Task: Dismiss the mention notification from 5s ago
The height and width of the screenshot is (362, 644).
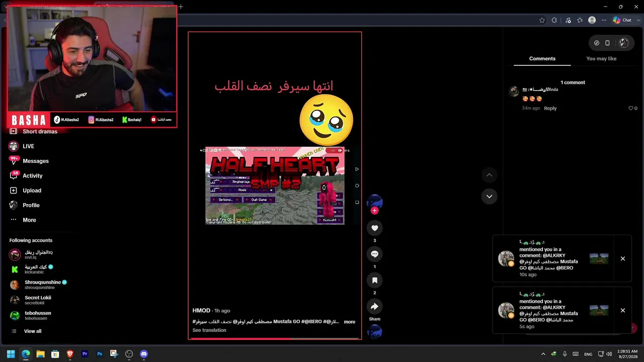Action: (x=623, y=311)
